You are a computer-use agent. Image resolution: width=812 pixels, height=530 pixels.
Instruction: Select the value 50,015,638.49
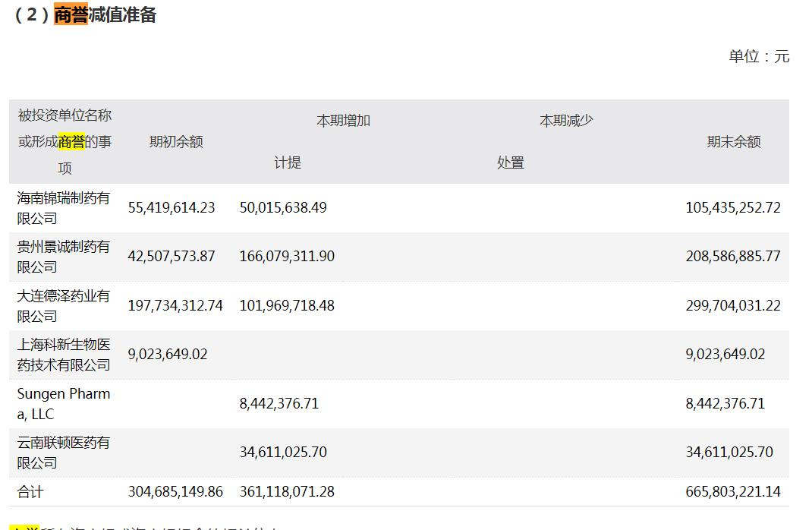point(283,208)
